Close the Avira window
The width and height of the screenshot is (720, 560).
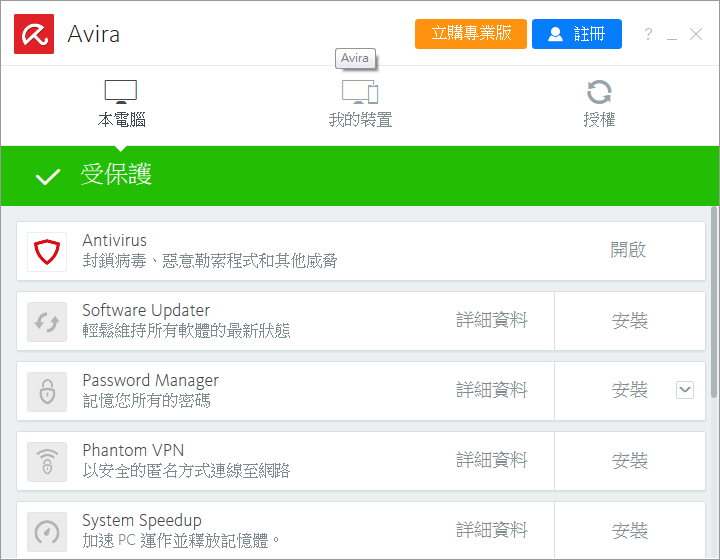tap(696, 34)
